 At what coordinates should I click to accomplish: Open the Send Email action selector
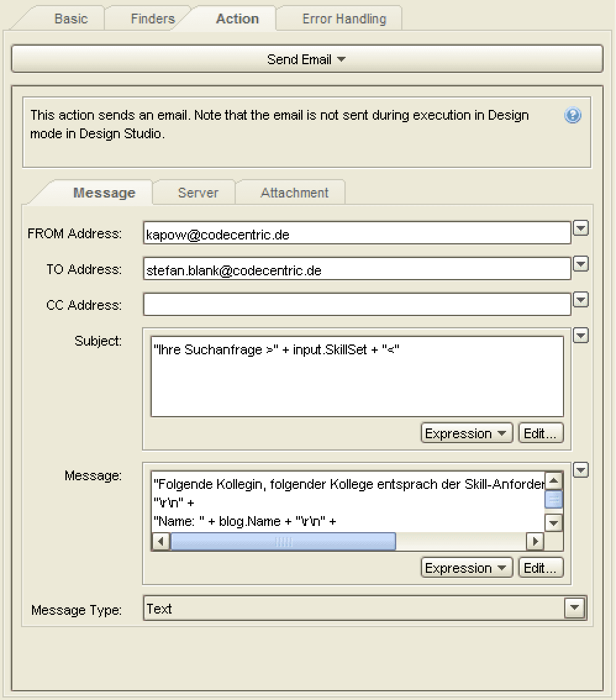[307, 57]
